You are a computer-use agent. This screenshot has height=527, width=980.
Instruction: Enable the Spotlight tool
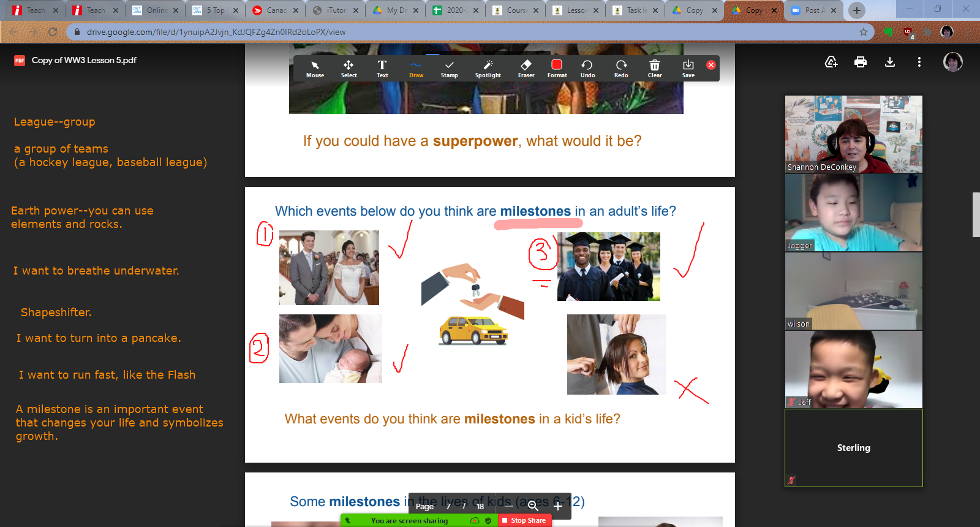click(x=488, y=69)
